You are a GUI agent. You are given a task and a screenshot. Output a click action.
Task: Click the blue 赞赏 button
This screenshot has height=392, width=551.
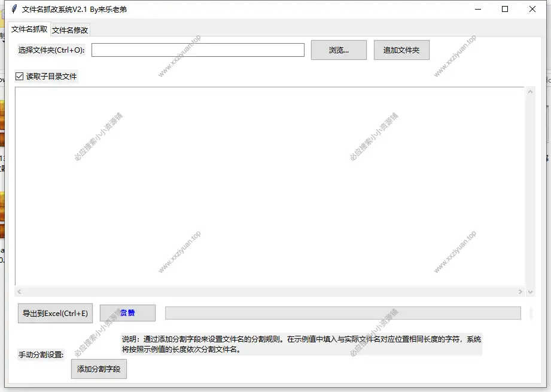coord(127,313)
